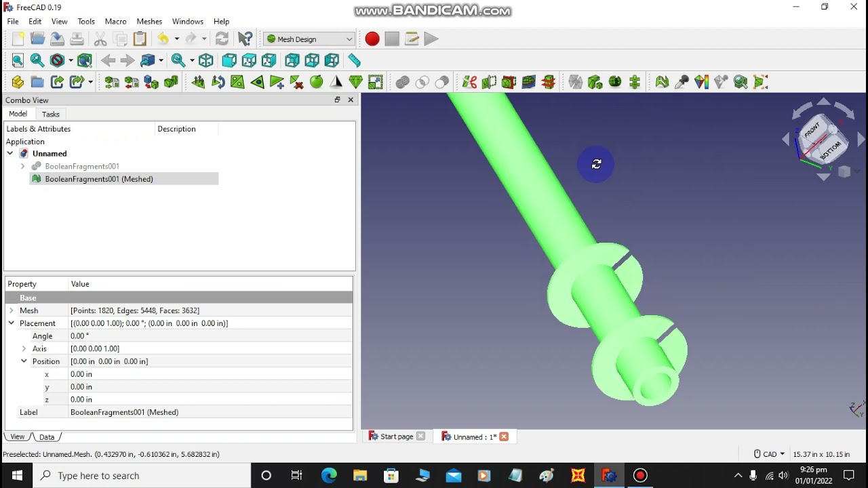Viewport: 868px width, 488px height.
Task: Open the Macros dialog notepad icon
Action: point(412,39)
